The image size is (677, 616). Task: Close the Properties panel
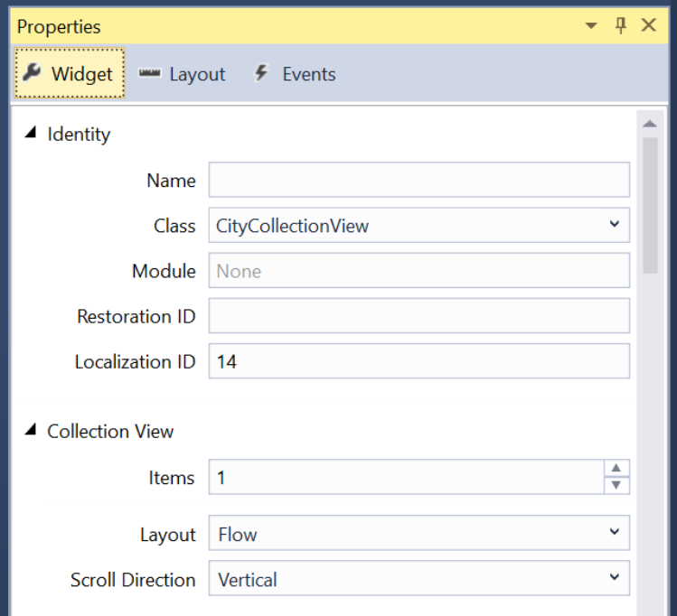(x=648, y=25)
